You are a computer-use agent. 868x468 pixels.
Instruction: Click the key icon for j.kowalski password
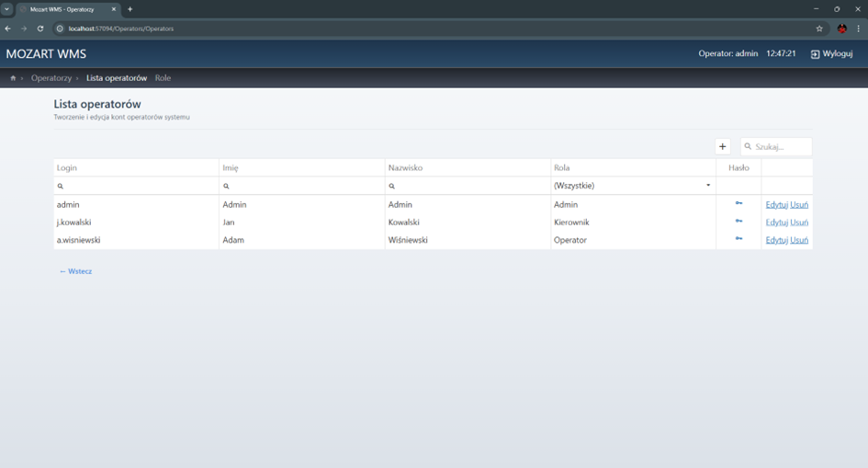click(x=738, y=222)
